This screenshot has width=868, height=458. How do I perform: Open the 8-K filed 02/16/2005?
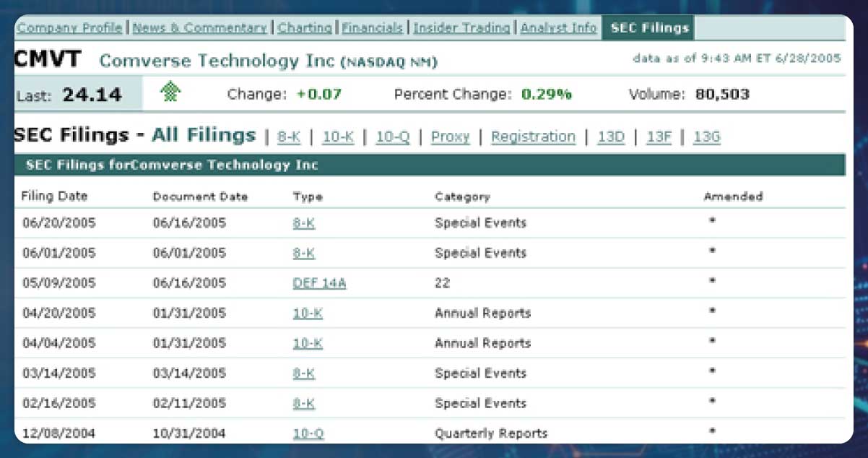tap(304, 403)
